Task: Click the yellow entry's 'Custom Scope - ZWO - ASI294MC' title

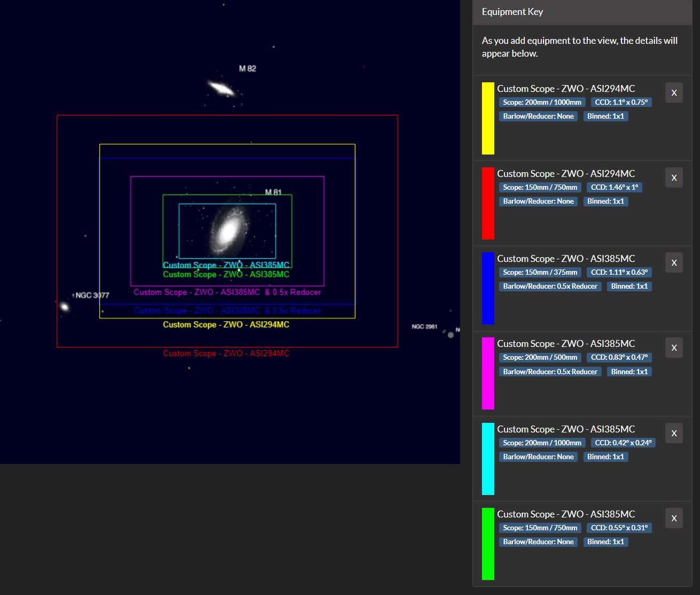Action: coord(566,89)
